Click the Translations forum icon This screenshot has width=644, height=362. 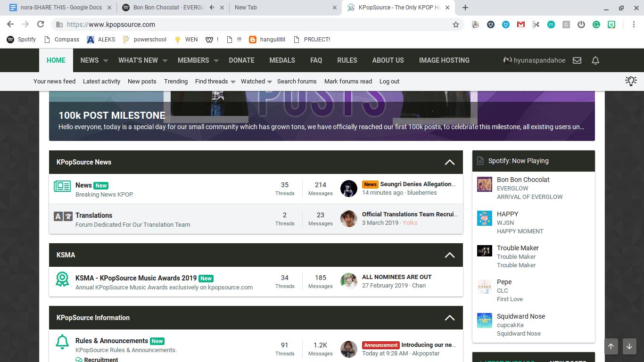pos(63,216)
